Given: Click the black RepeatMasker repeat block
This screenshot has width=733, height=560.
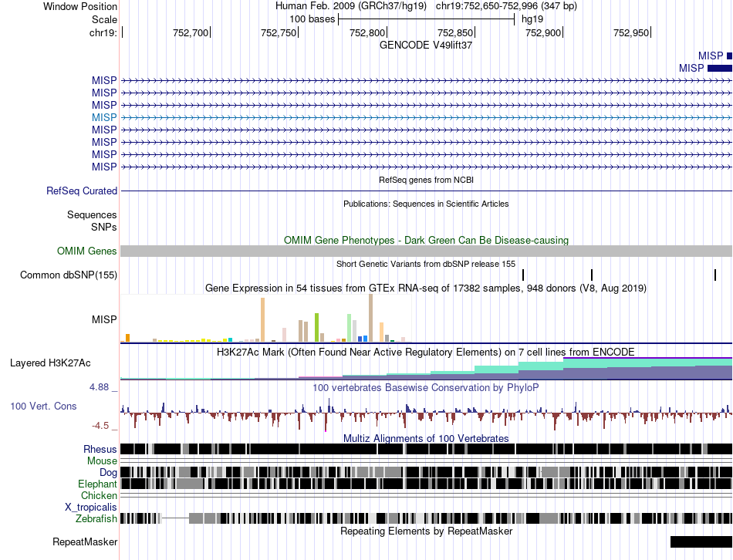Looking at the screenshot, I should (x=701, y=541).
